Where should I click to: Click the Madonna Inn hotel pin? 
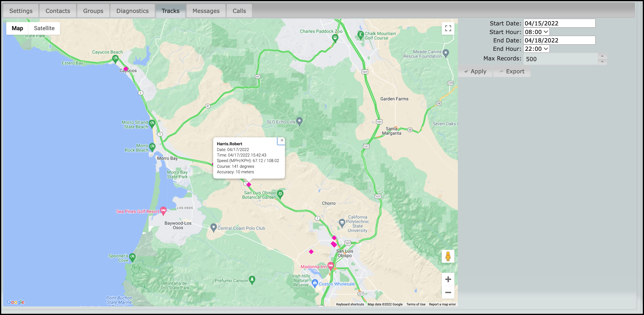330,266
